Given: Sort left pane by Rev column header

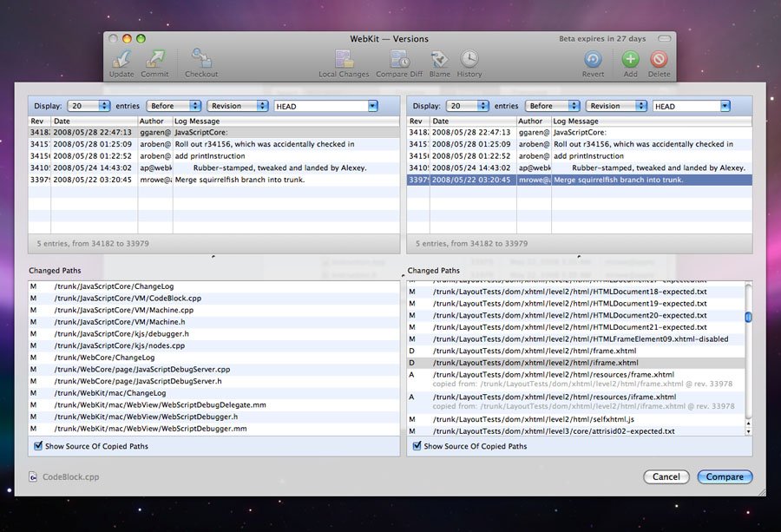Looking at the screenshot, I should pyautogui.click(x=39, y=121).
